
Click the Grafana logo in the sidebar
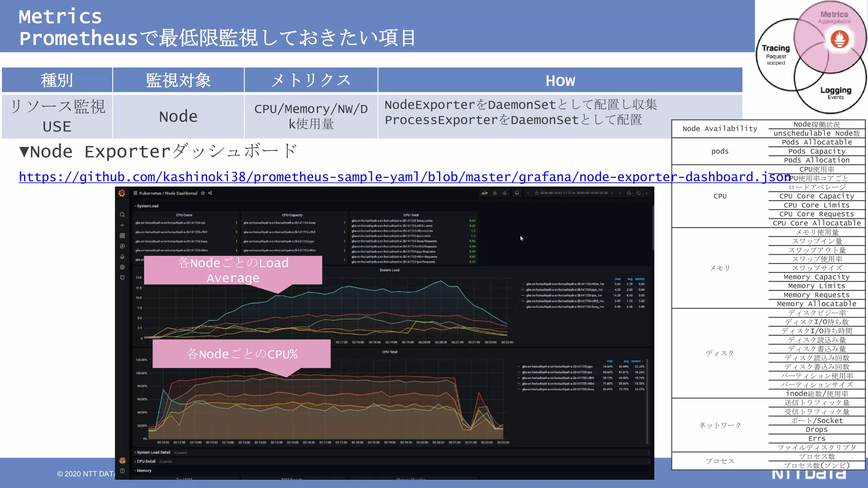[x=122, y=193]
